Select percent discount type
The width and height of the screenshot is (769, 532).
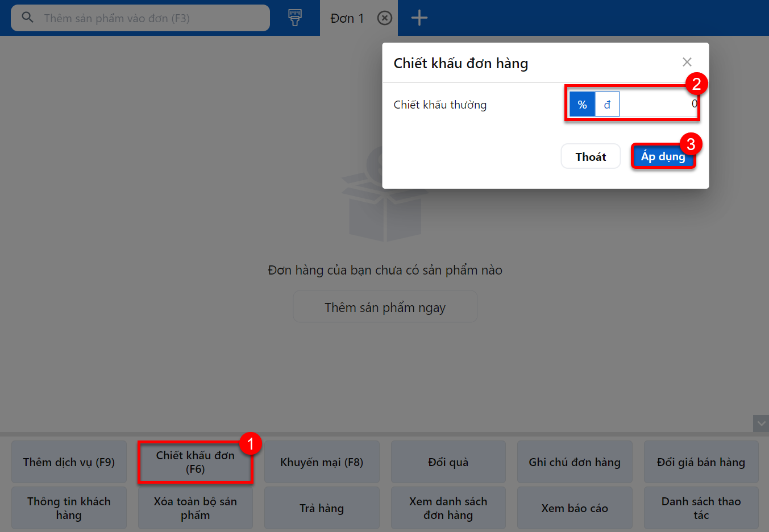point(582,105)
